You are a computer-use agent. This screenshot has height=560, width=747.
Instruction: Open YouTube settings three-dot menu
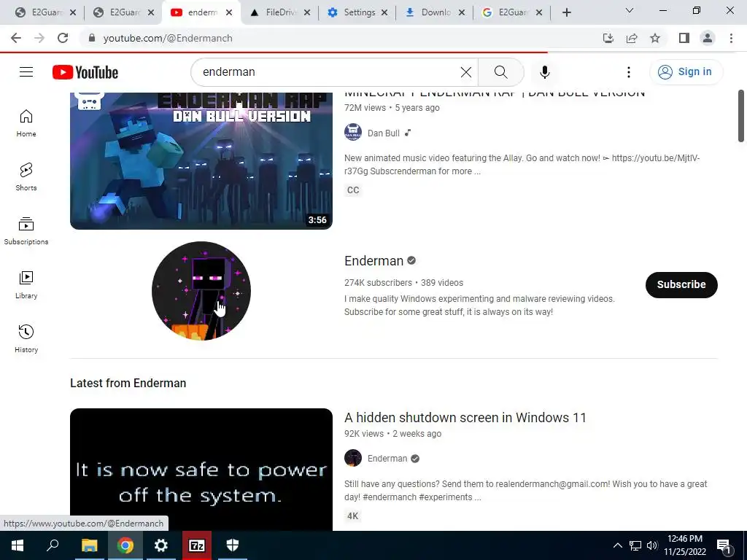point(628,72)
